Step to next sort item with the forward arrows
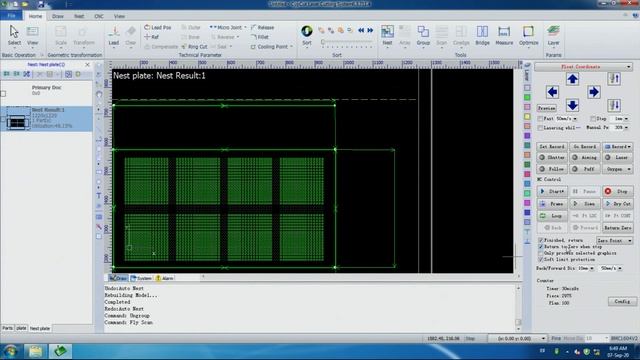 coord(370,30)
